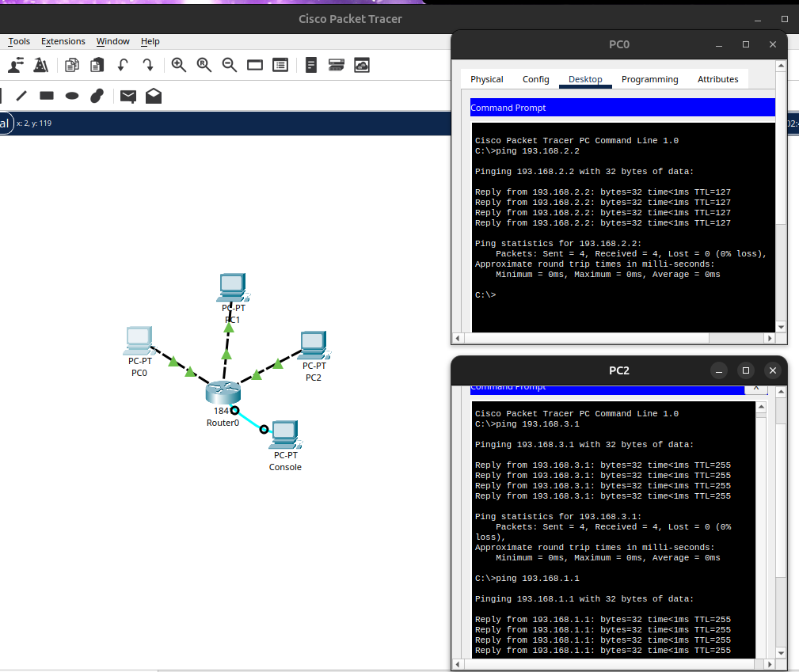799x672 pixels.
Task: Click PC0 horizontal scrollbar left arrow
Action: click(x=458, y=338)
